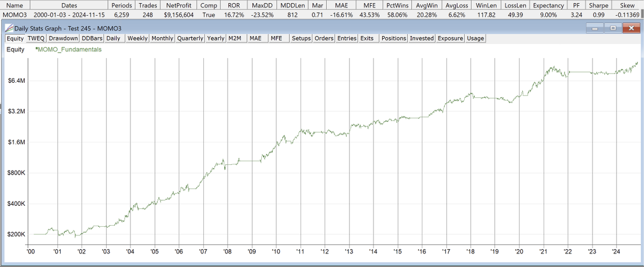Click the Daily Stats Graph window icon

pyautogui.click(x=10, y=27)
